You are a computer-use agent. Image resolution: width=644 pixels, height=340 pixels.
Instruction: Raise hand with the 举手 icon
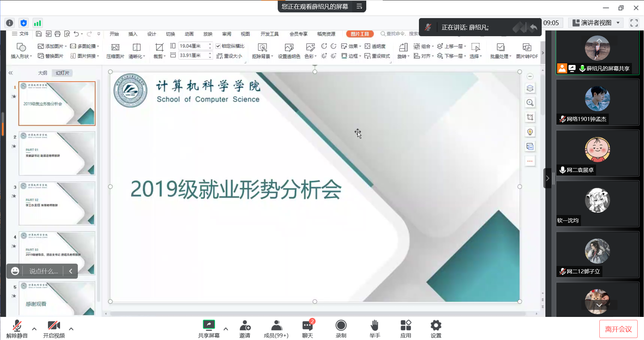(374, 325)
